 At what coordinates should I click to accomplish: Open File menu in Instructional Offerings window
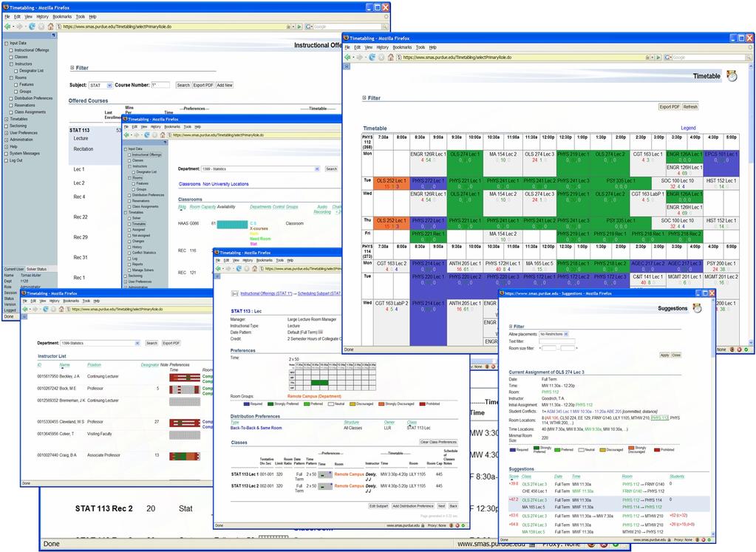coord(7,16)
